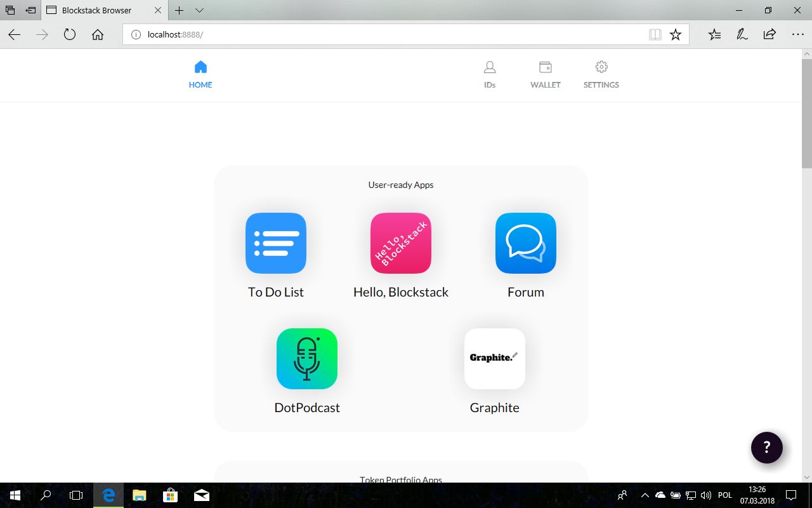Viewport: 812px width, 508px height.
Task: Click the Edge taskbar icon
Action: coord(108,495)
